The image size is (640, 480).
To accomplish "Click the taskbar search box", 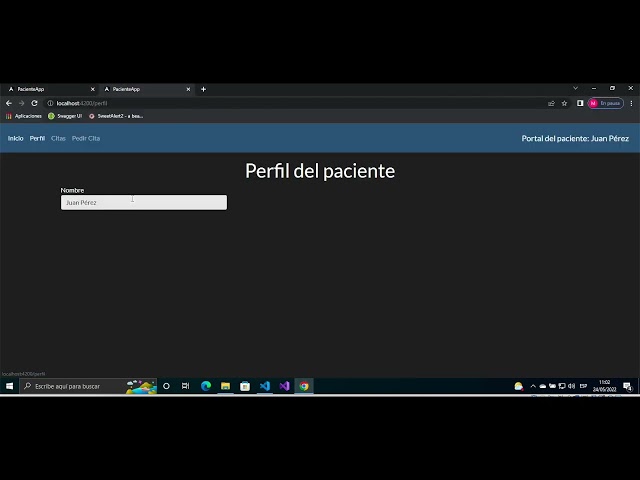I will point(88,386).
